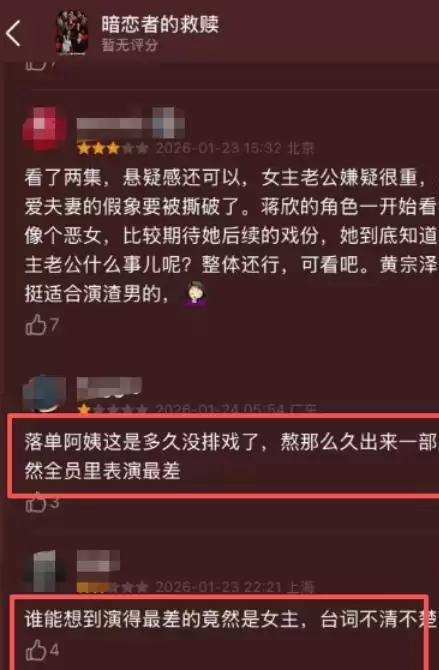This screenshot has height=670, width=439.
Task: Tap the back arrow icon
Action: point(14,33)
